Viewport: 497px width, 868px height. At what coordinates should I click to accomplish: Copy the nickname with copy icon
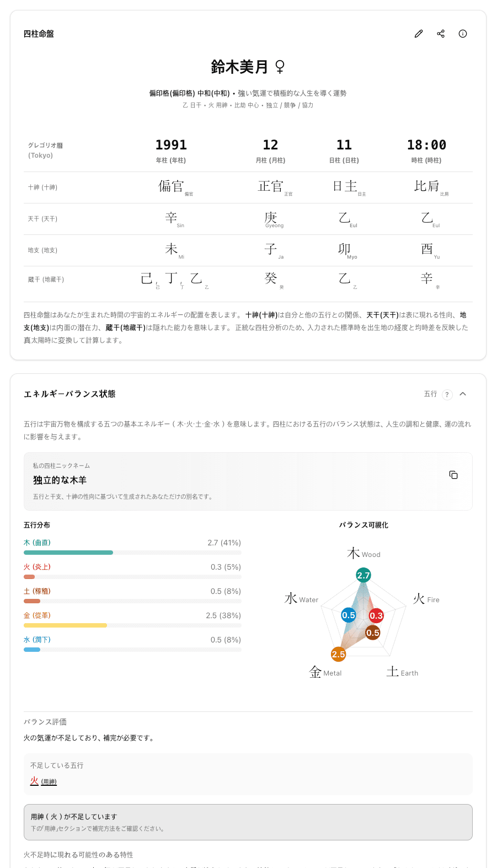[453, 475]
